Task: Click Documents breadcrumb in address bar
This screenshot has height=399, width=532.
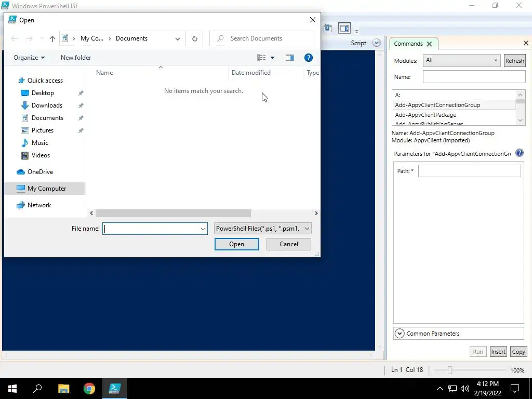Action: pyautogui.click(x=131, y=38)
